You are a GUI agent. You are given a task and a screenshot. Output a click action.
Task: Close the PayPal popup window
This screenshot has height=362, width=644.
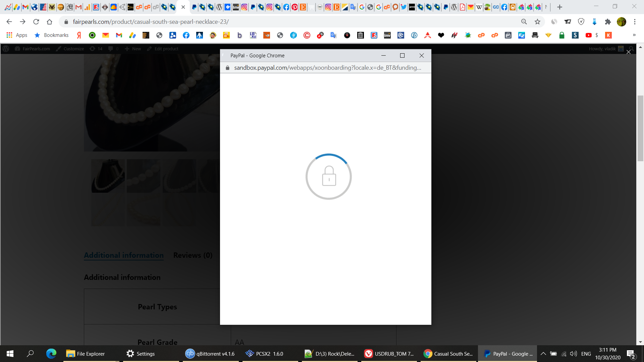(x=422, y=56)
